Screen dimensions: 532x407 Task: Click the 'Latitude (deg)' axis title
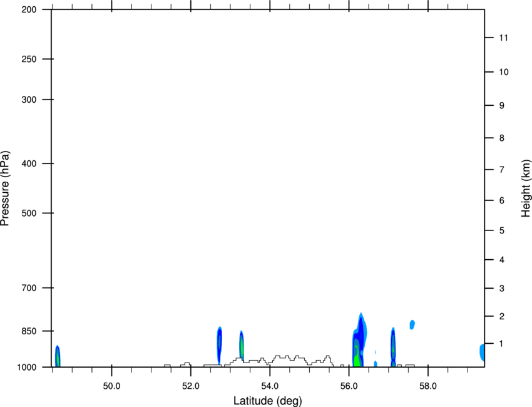pos(268,401)
